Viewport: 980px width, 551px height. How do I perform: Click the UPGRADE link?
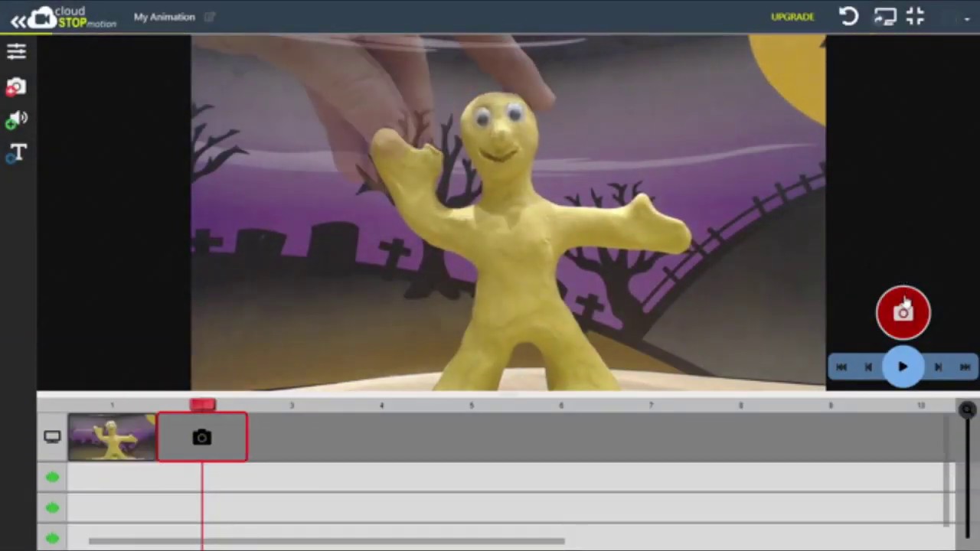pyautogui.click(x=792, y=17)
